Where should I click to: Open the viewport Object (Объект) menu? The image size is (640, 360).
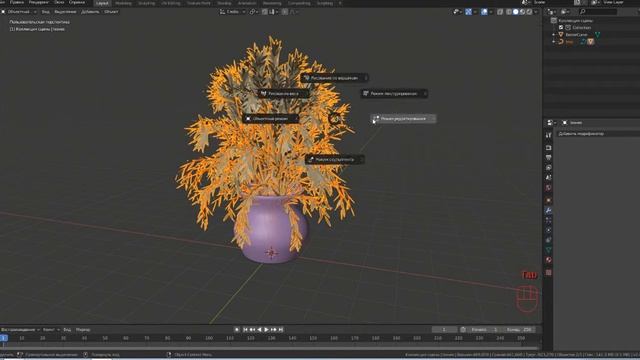(x=111, y=12)
